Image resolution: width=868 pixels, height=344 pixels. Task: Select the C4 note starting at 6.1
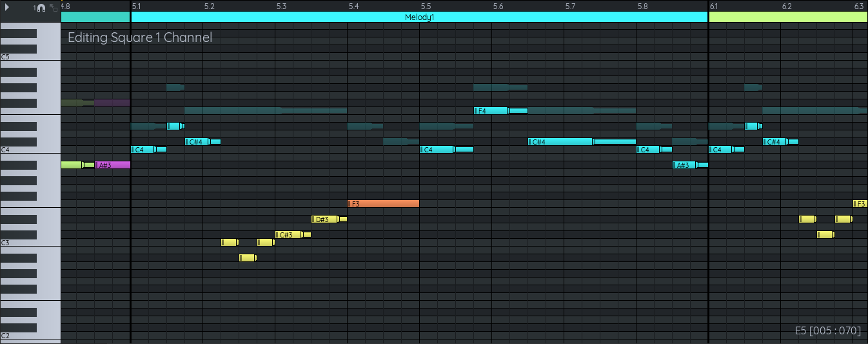726,150
